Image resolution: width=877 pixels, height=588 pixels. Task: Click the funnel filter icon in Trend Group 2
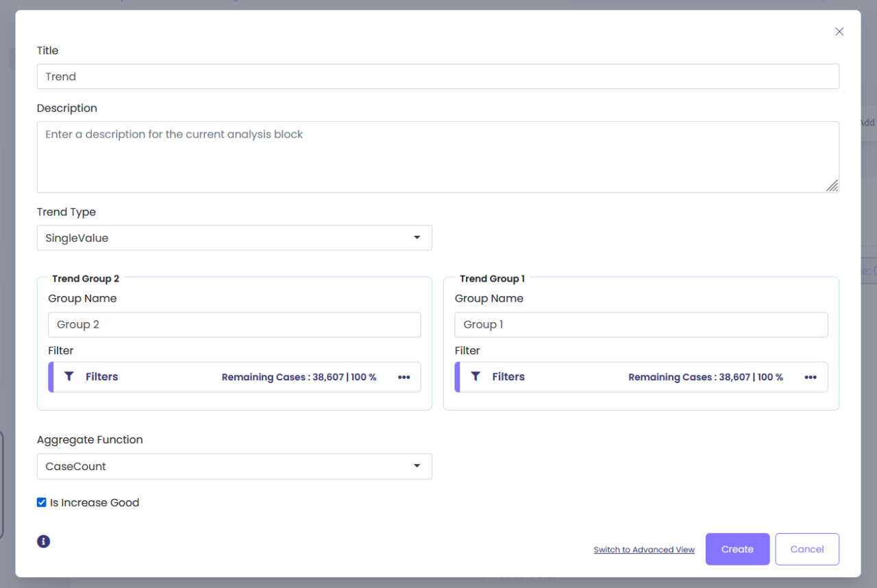69,376
